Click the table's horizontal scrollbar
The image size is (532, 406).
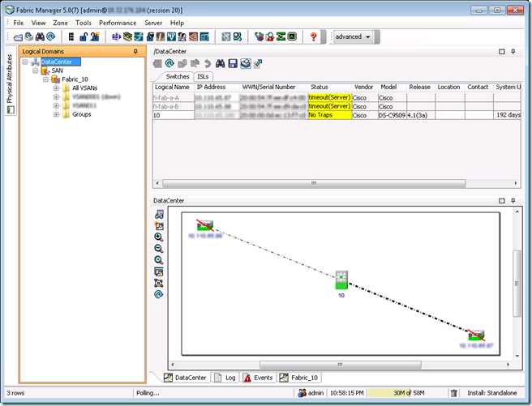pyautogui.click(x=314, y=183)
